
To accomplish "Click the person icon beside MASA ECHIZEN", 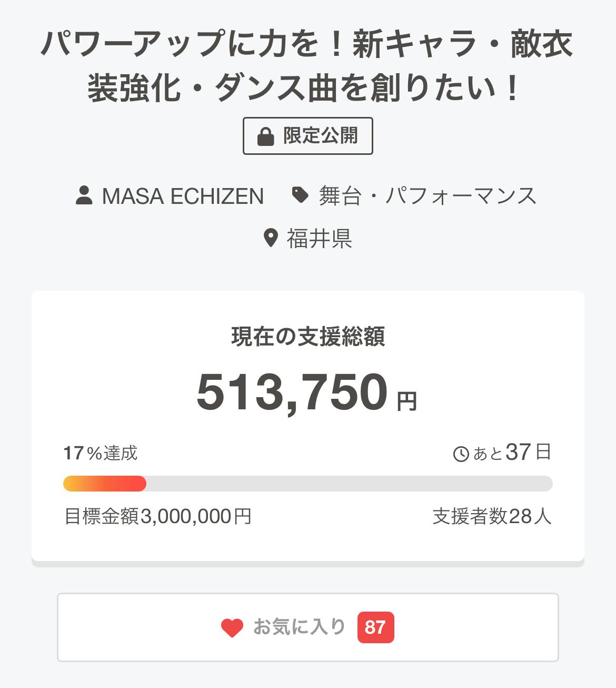I will pos(84,195).
